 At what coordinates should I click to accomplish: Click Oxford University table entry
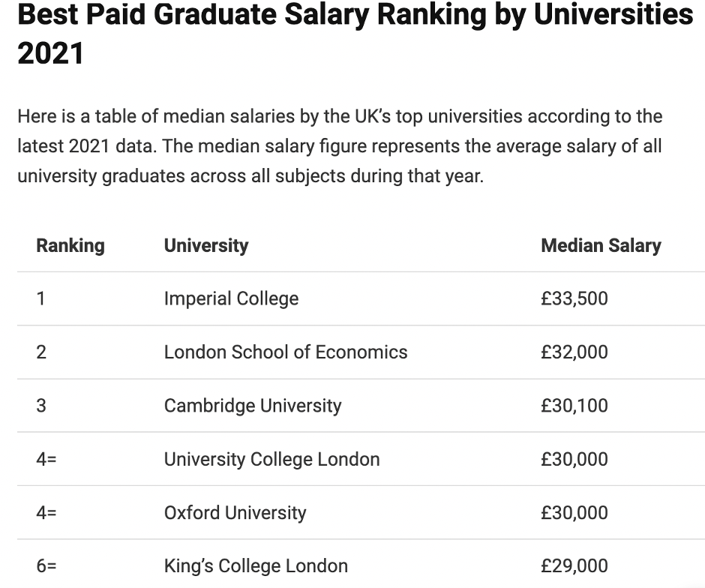pos(235,512)
